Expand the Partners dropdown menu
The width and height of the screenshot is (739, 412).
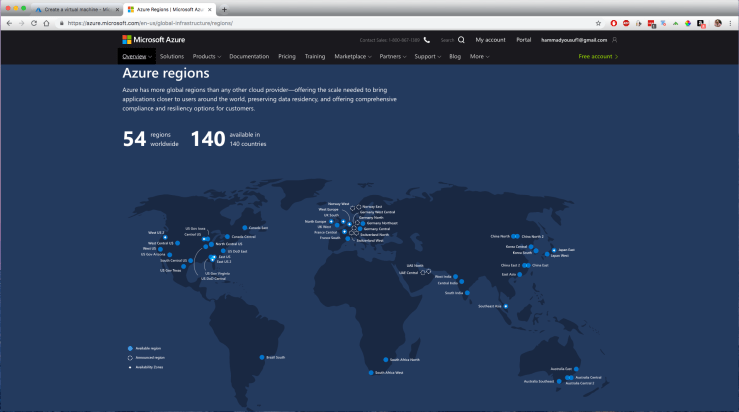click(393, 57)
